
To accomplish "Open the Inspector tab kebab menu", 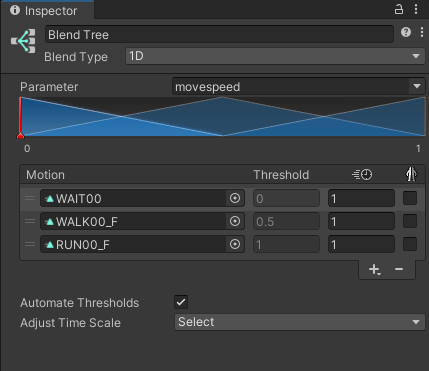I will pos(416,9).
